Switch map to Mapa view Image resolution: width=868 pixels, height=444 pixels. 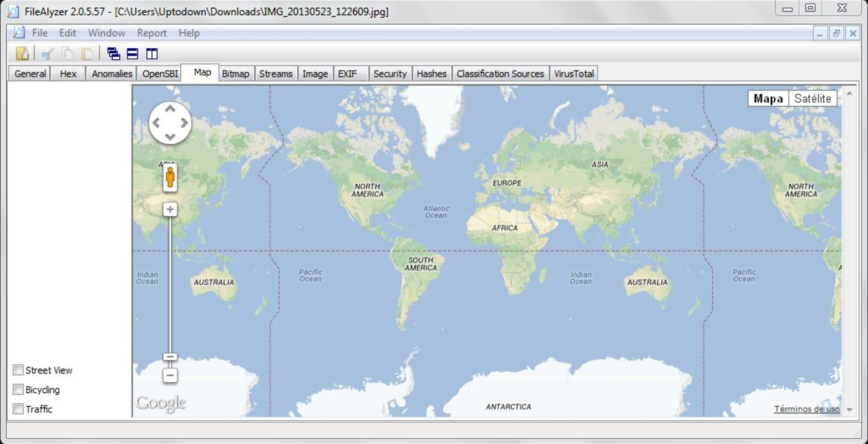[x=768, y=99]
